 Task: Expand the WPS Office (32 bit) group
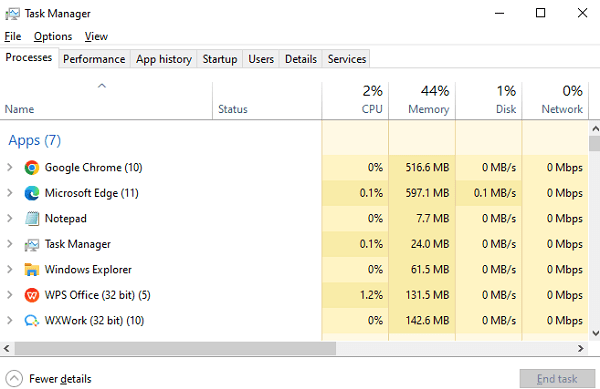click(10, 295)
